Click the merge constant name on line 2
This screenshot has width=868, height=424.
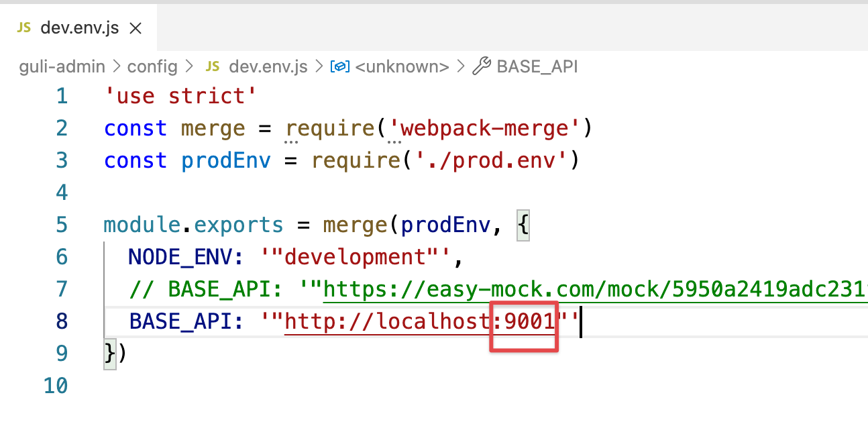point(213,128)
